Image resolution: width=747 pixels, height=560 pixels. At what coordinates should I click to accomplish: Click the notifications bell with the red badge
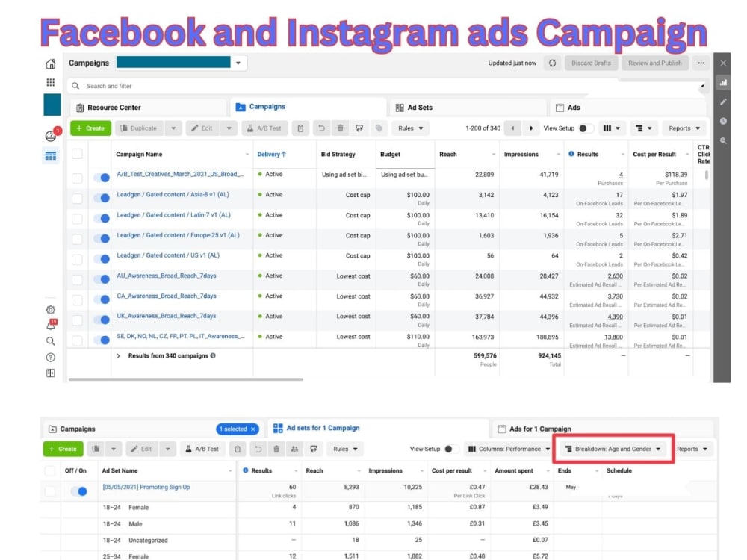coord(51,326)
